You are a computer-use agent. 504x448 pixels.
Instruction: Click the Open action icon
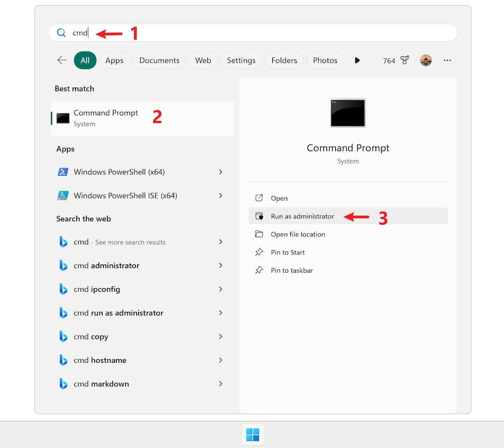coord(259,198)
